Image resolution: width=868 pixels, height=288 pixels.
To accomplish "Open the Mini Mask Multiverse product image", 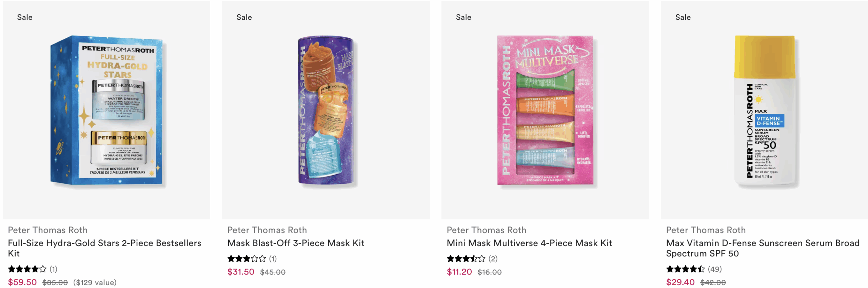I will tap(545, 111).
